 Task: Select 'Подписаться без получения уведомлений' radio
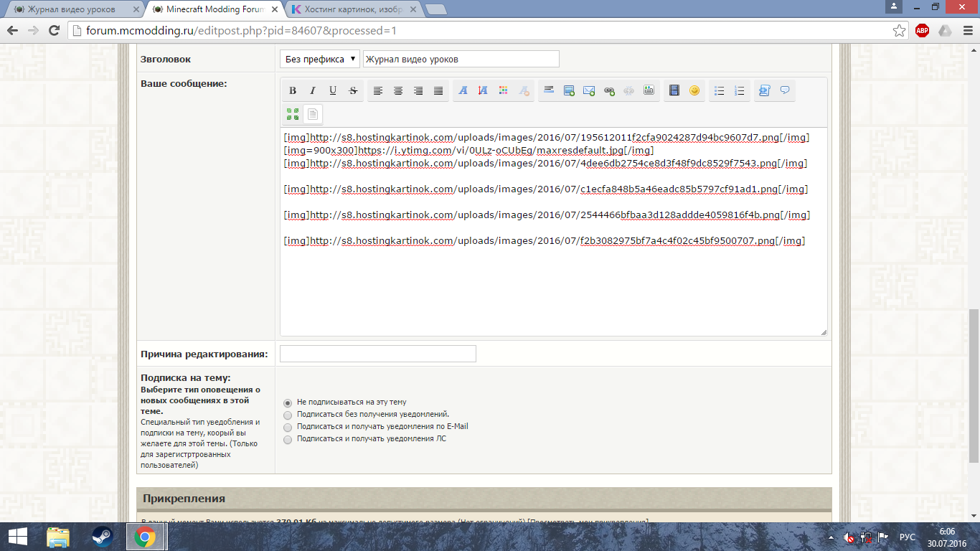tap(288, 415)
